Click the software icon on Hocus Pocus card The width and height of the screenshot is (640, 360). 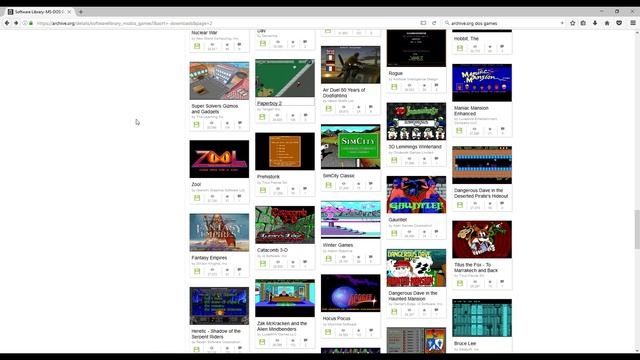tap(329, 332)
